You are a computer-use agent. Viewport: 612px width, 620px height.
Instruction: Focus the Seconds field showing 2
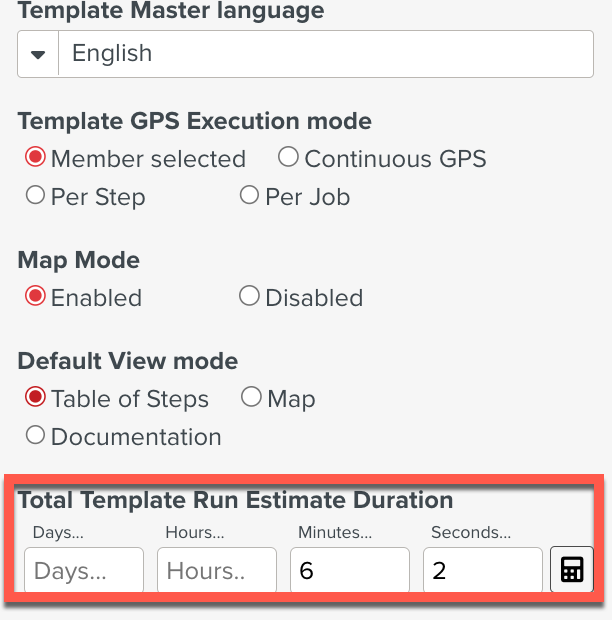click(483, 570)
